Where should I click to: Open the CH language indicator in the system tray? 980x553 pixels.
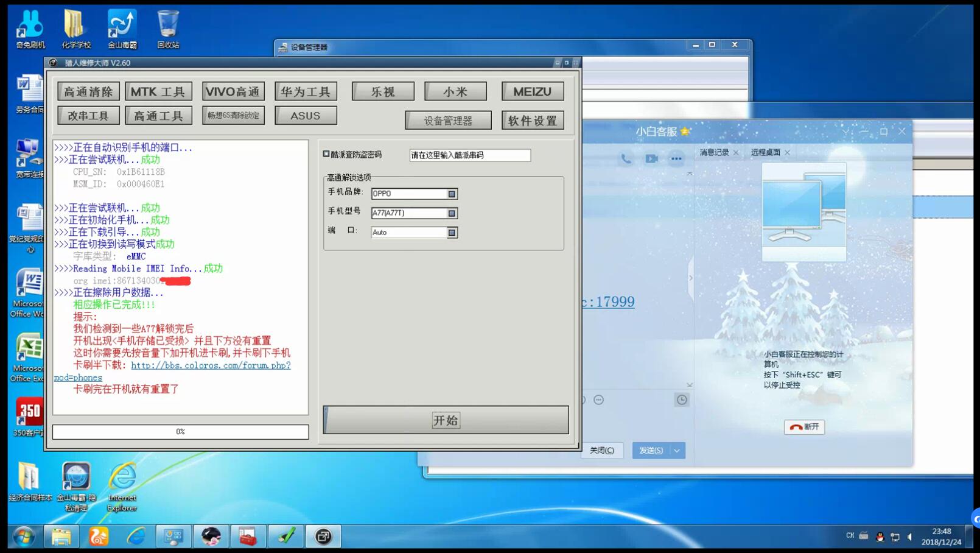(850, 536)
